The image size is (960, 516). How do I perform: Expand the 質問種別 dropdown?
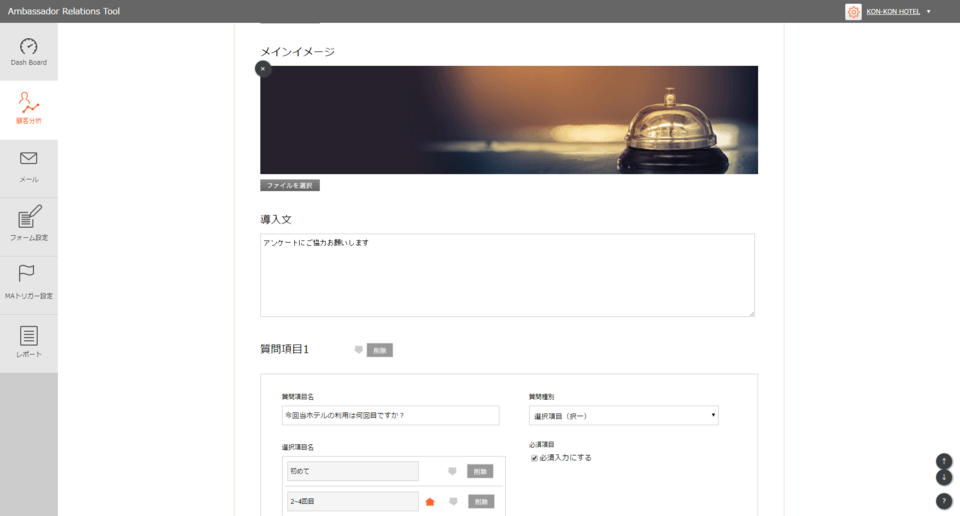623,415
